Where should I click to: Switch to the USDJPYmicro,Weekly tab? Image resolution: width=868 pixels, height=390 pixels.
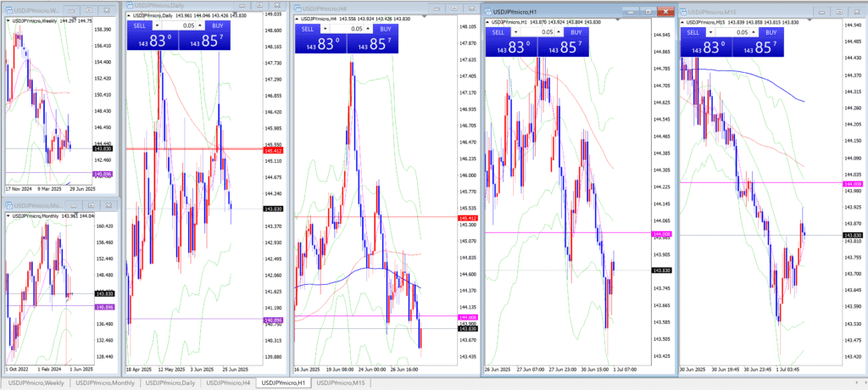(36, 383)
